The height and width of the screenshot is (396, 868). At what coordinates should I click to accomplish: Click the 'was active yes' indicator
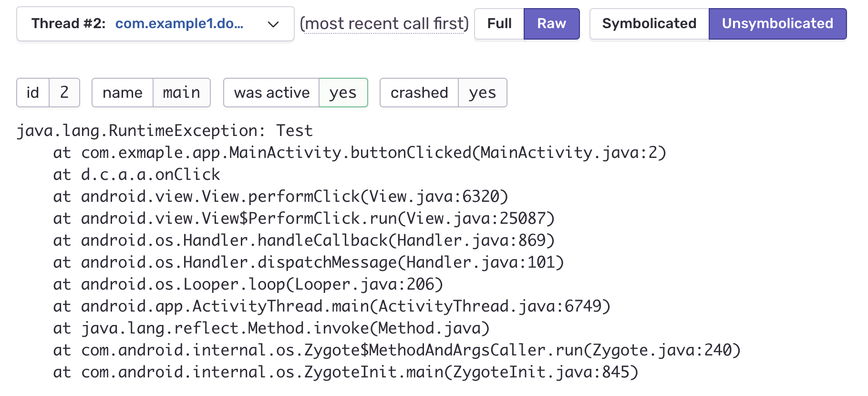(x=295, y=93)
